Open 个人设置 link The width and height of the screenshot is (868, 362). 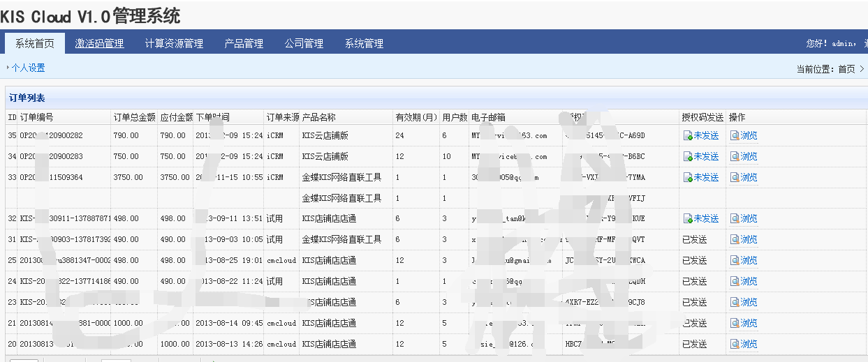pos(28,68)
